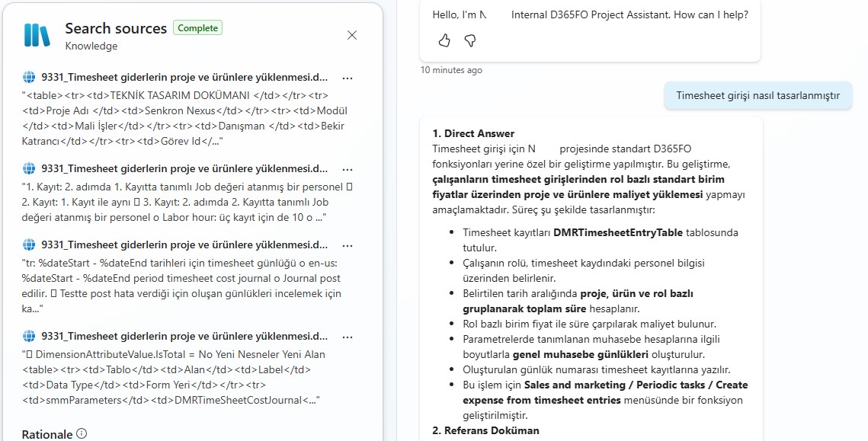Open first 9331_Timesheet source document link
868x441 pixels.
tap(184, 77)
